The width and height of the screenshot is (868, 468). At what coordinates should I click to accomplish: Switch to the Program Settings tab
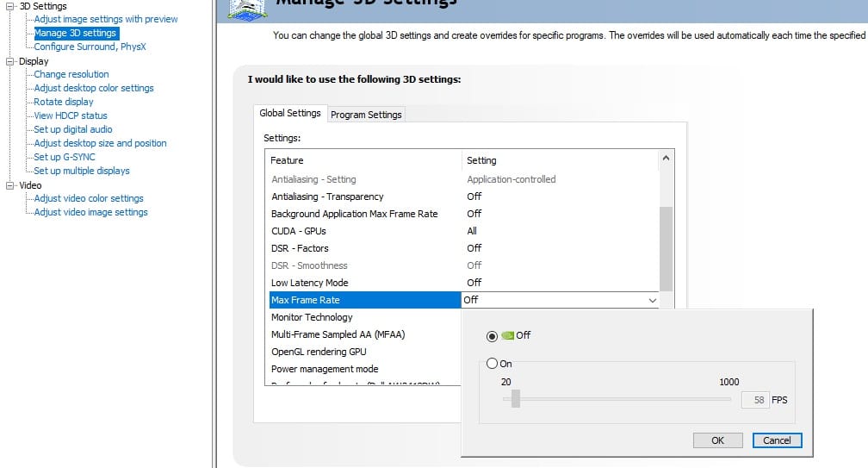[x=366, y=115]
